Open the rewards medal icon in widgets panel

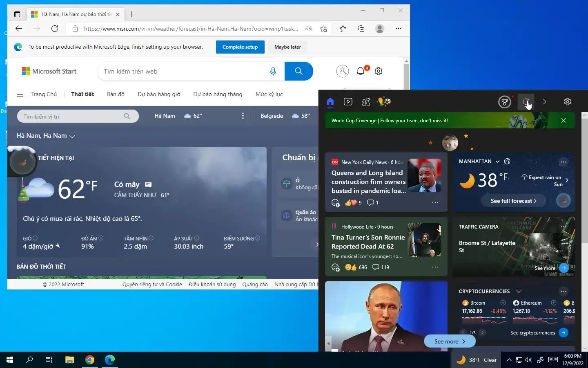pyautogui.click(x=505, y=102)
